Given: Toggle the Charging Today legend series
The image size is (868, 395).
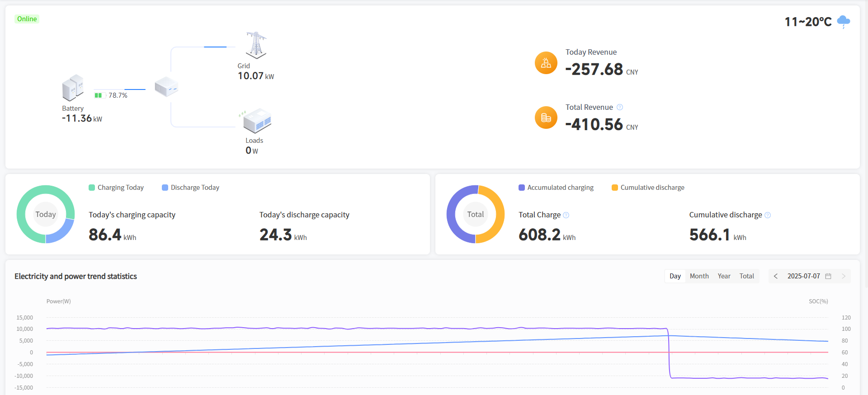Looking at the screenshot, I should click(116, 188).
